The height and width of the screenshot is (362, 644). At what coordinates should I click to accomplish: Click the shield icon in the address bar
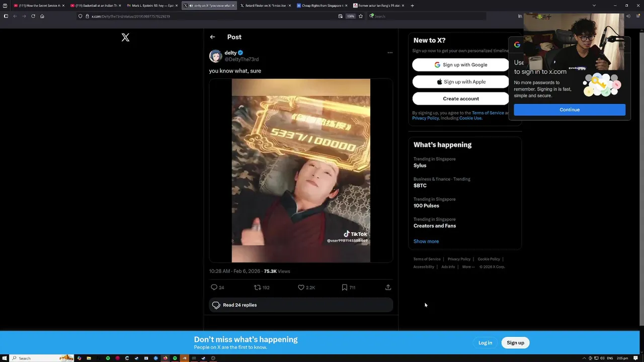pyautogui.click(x=80, y=16)
